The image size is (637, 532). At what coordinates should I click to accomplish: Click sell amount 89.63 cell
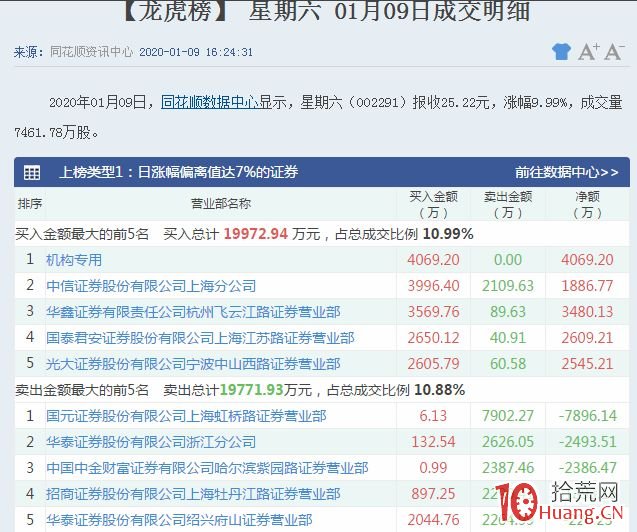coord(508,312)
